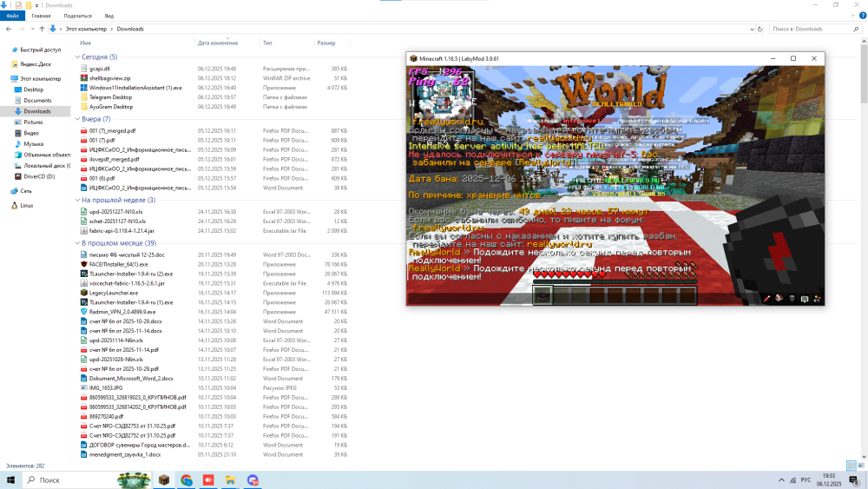Select Pictures in the navigation pane
The height and width of the screenshot is (489, 868).
33,122
